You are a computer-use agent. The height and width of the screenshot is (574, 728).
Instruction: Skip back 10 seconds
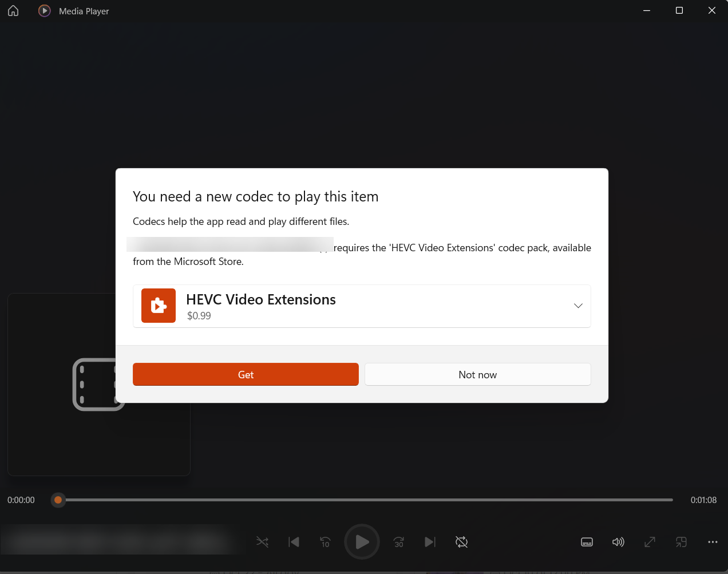click(x=325, y=542)
